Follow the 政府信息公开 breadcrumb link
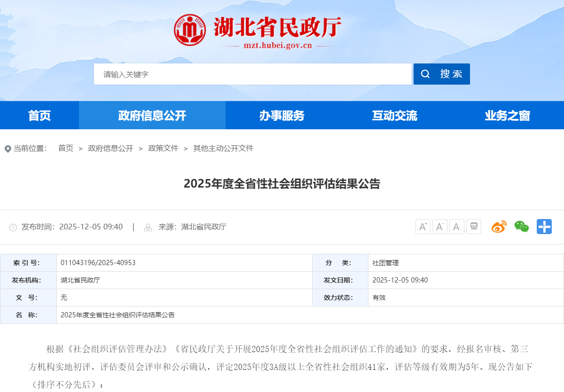 pyautogui.click(x=110, y=149)
